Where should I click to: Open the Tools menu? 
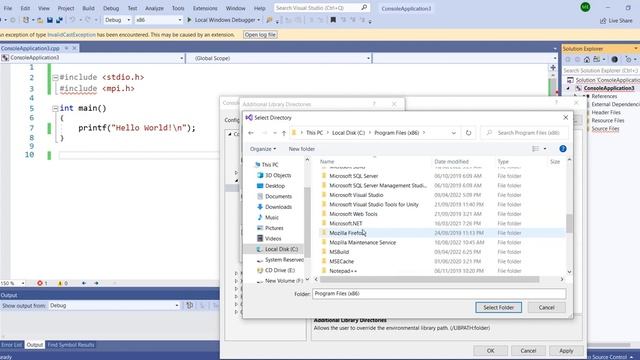pyautogui.click(x=178, y=8)
